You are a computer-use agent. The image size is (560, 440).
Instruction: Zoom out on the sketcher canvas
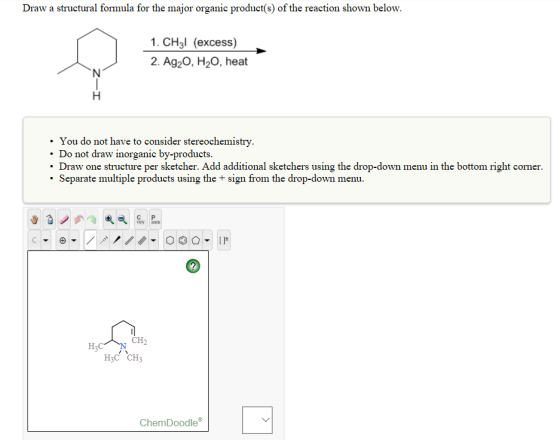pos(122,219)
